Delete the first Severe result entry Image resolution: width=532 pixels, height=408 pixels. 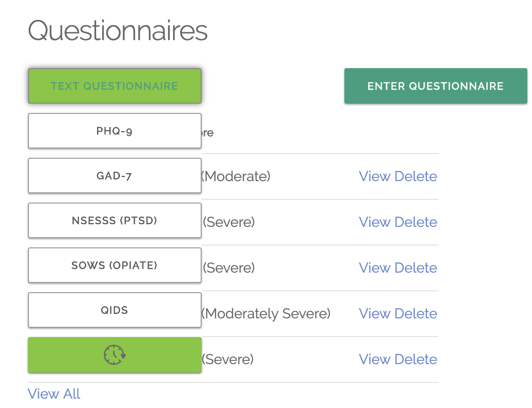pyautogui.click(x=416, y=222)
